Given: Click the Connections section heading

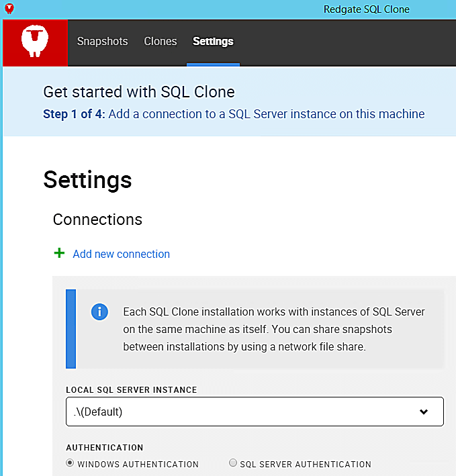Looking at the screenshot, I should [x=97, y=220].
